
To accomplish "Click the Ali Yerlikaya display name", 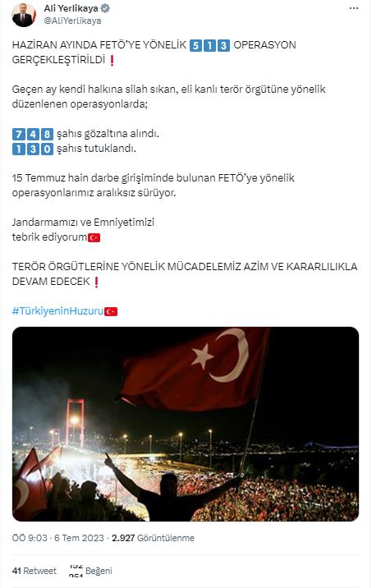I will coord(71,8).
